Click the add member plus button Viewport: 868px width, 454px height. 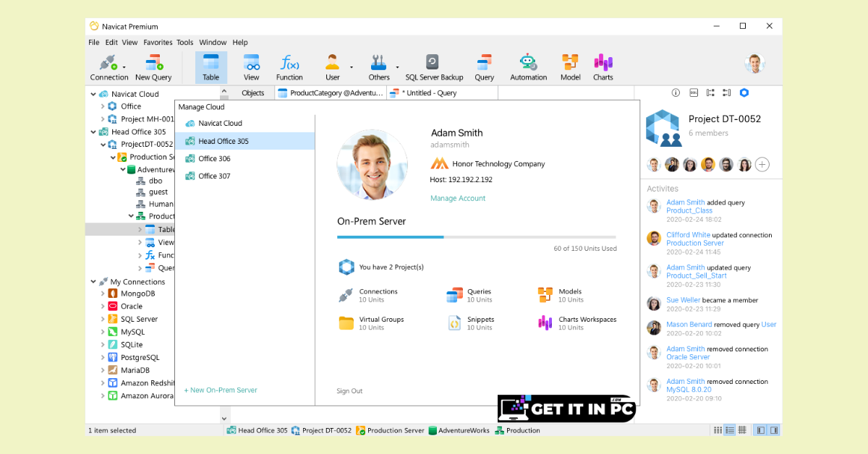pos(762,165)
